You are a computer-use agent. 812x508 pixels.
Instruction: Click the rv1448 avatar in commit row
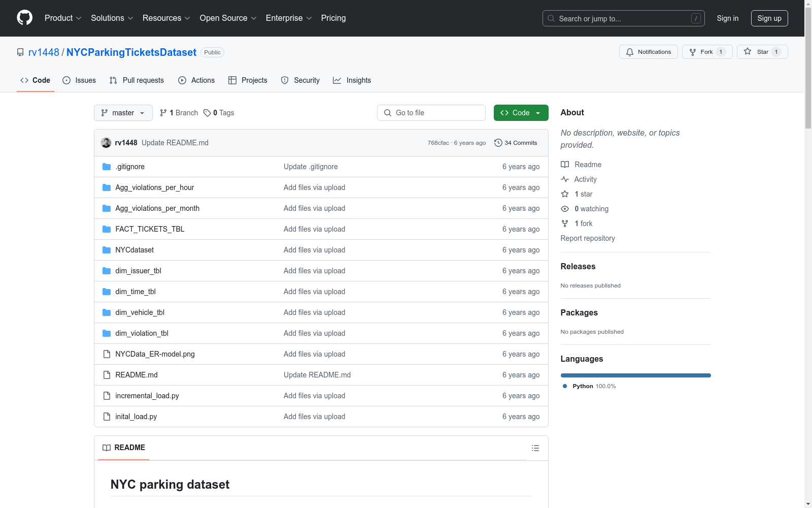click(106, 143)
